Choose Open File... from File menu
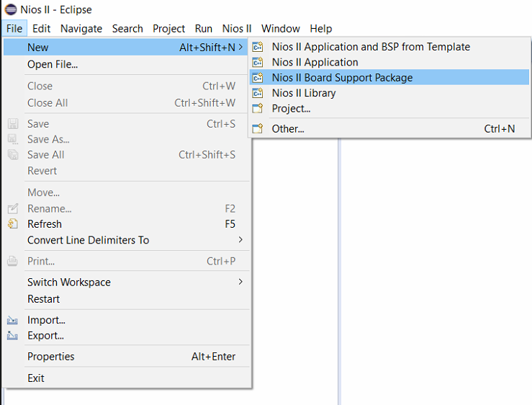Screen dimensions: 532x405 53,65
